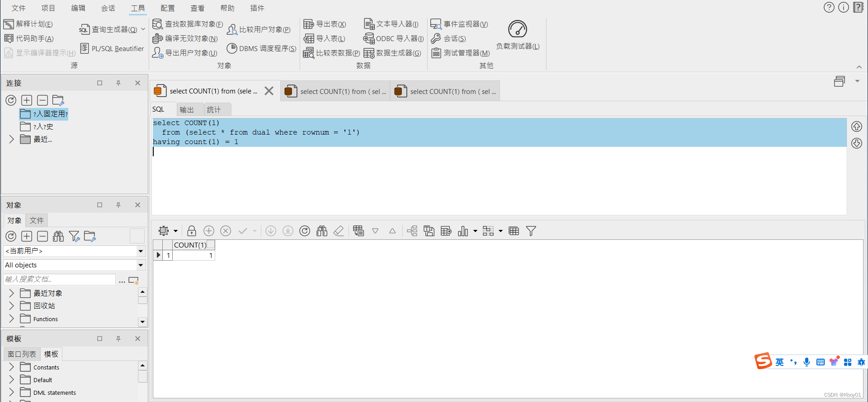Viewport: 868px width, 402px height.
Task: Switch to 文件 tab in 对象 panel
Action: point(37,220)
